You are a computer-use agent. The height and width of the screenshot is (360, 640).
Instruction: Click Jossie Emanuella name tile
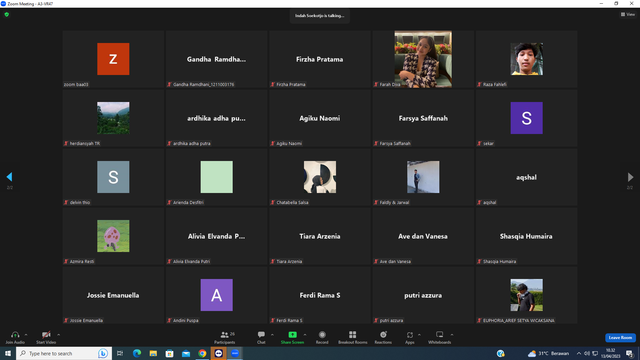pyautogui.click(x=113, y=295)
